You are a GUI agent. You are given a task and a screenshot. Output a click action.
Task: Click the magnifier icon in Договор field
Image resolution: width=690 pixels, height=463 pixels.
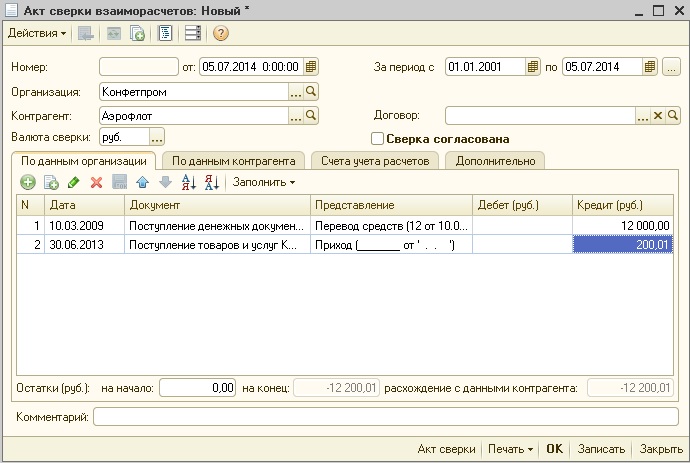coord(672,116)
